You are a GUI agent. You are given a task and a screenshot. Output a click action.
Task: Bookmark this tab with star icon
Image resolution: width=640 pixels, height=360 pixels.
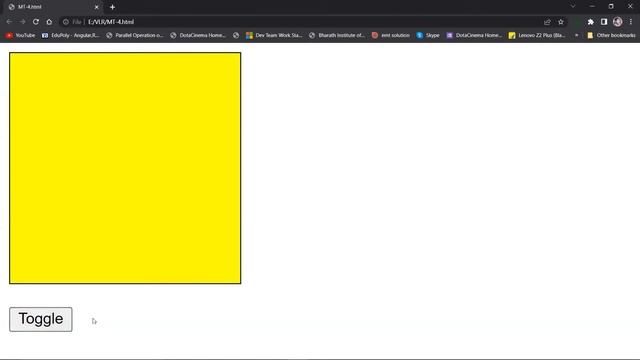561,22
